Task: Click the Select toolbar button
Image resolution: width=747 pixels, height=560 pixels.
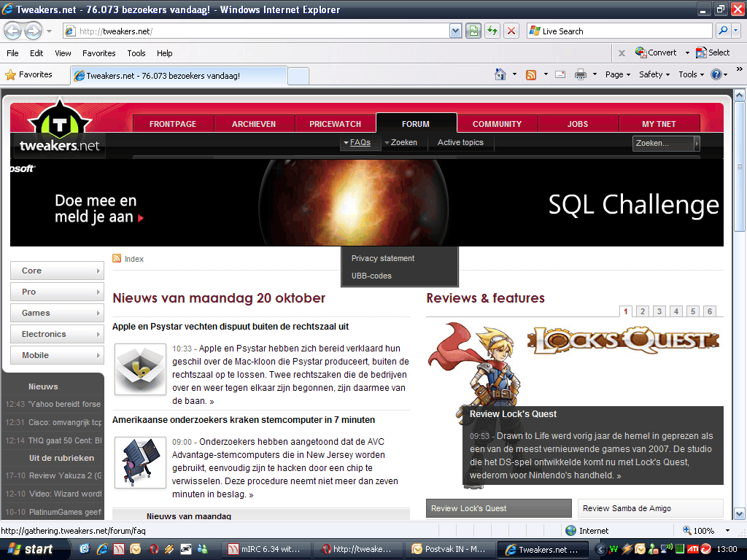Action: 713,52
